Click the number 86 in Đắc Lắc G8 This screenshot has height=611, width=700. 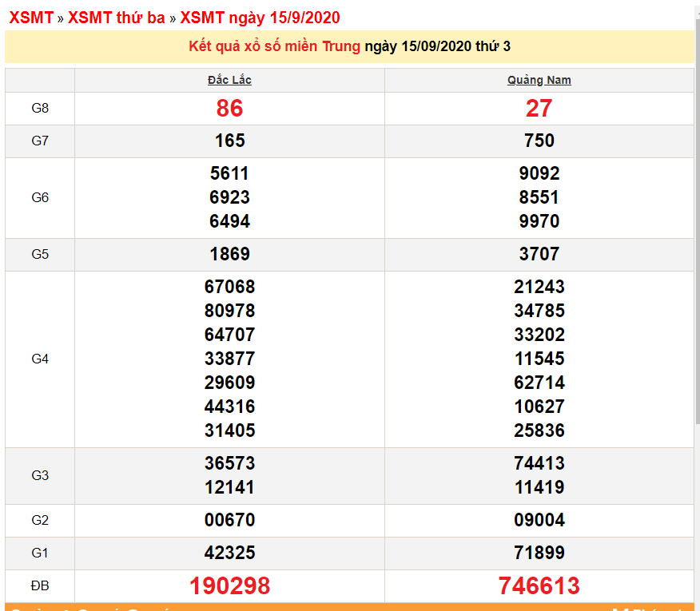(229, 108)
